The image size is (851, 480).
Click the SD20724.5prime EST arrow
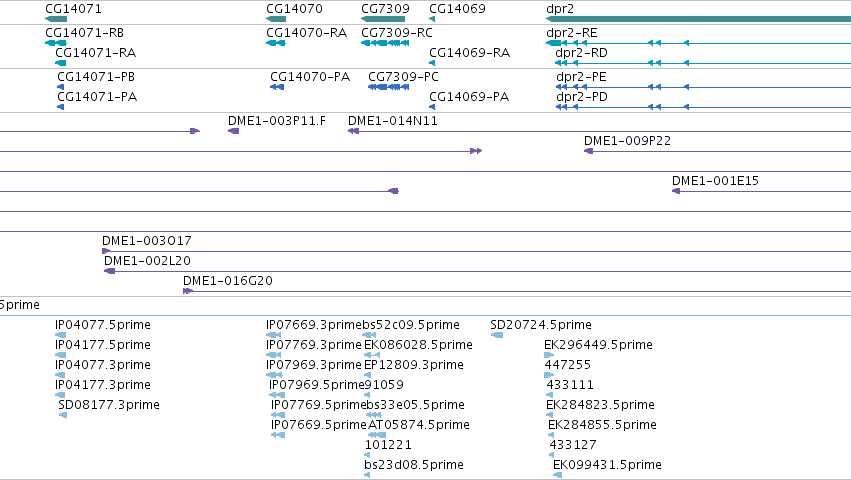tap(497, 335)
